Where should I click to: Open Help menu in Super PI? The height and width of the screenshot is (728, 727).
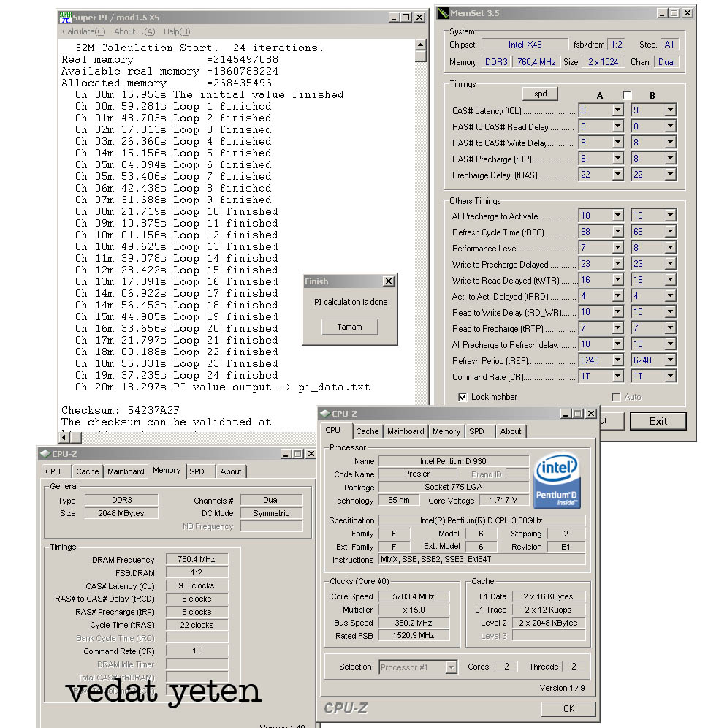[177, 31]
